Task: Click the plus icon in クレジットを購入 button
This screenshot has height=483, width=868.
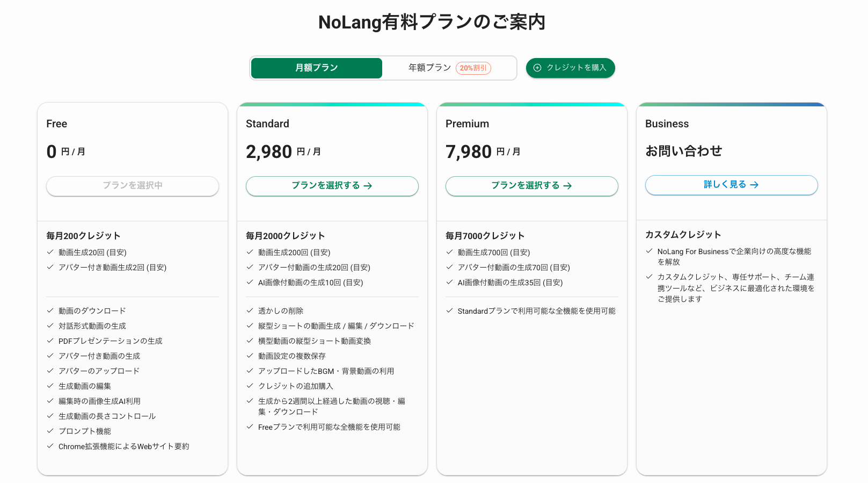Action: point(537,68)
